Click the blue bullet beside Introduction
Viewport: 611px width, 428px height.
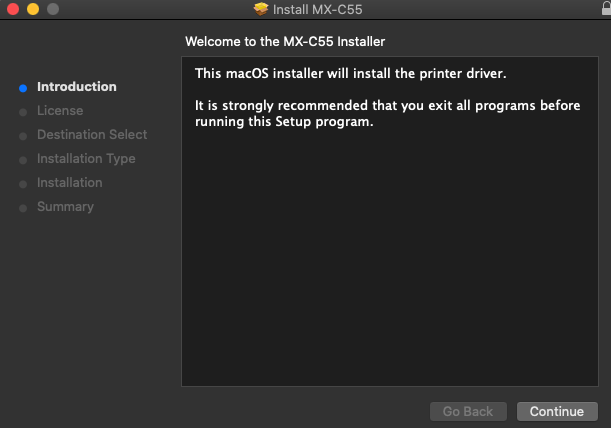[23, 88]
